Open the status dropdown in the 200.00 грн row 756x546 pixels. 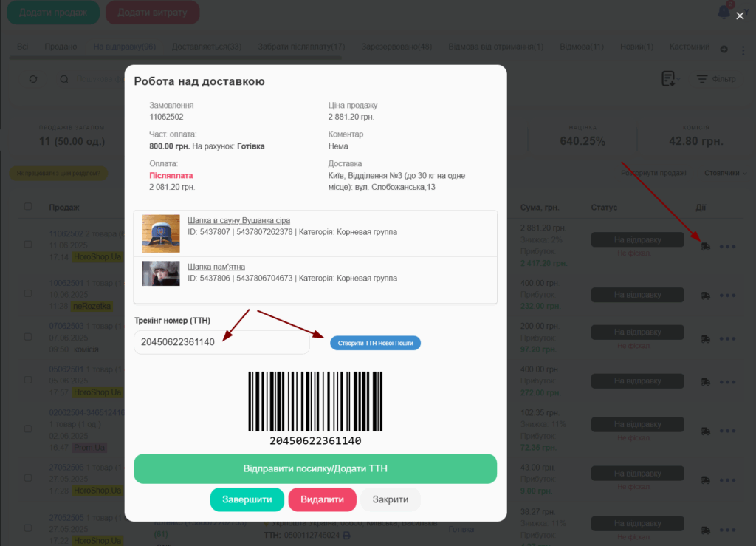click(637, 332)
